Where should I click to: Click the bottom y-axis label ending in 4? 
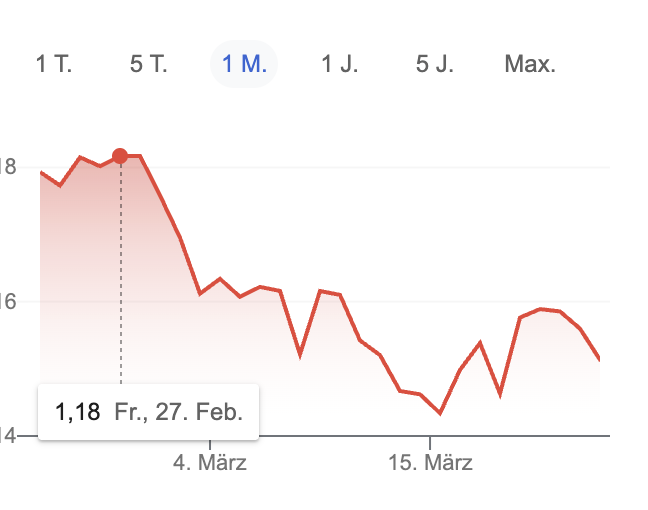coord(10,436)
